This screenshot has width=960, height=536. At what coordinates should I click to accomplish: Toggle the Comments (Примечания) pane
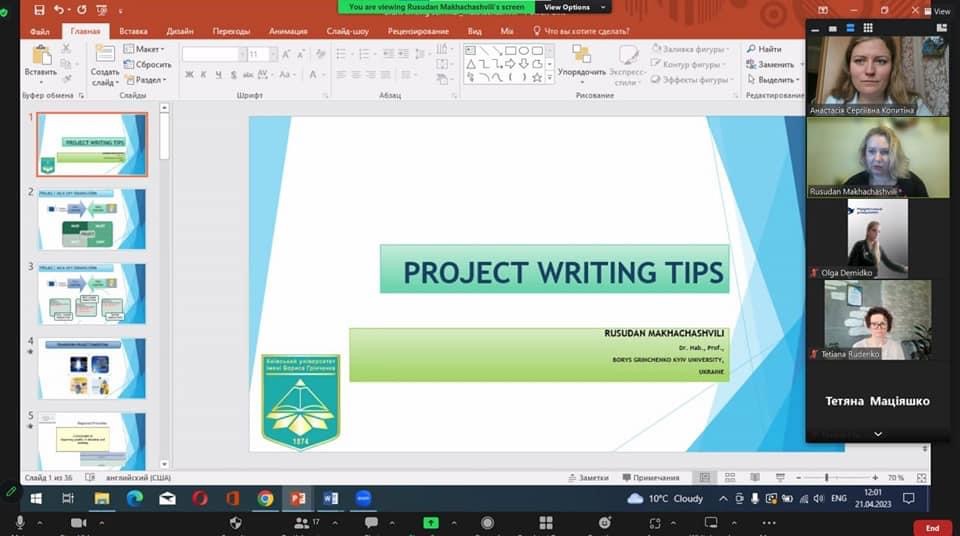pos(650,478)
